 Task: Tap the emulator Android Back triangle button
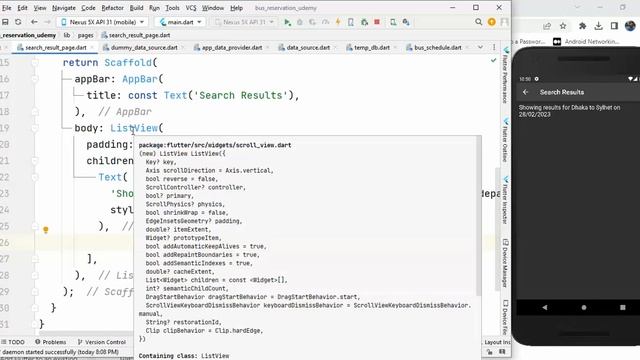[x=545, y=307]
